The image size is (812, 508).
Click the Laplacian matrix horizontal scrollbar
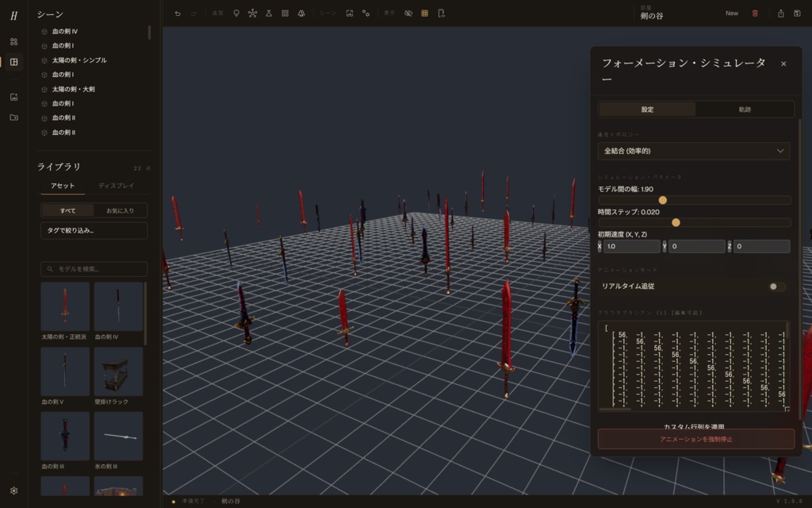coord(615,410)
